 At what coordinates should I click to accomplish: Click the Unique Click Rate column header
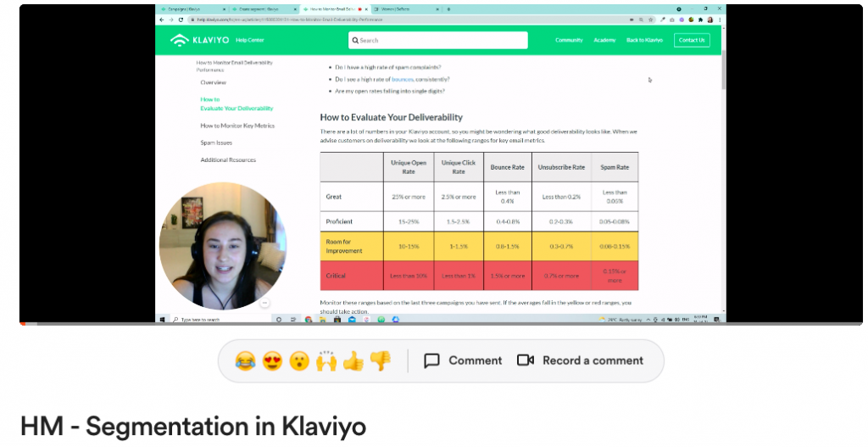pos(459,167)
